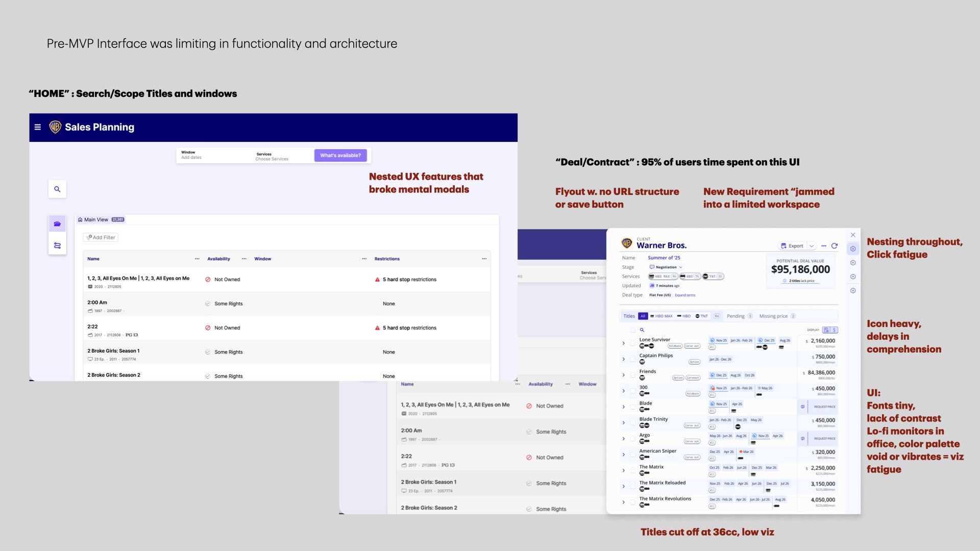The image size is (980, 551).
Task: Open the Name column options dots
Action: pyautogui.click(x=197, y=259)
